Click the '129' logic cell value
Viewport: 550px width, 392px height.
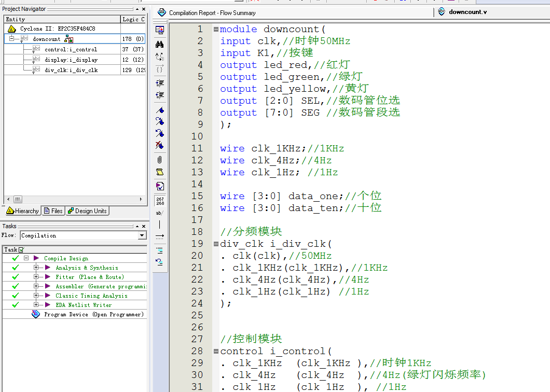[127, 70]
